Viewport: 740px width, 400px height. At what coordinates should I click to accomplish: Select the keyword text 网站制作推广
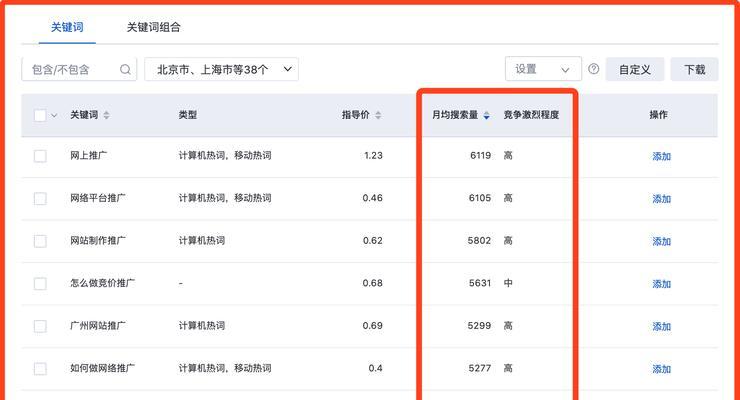(98, 241)
